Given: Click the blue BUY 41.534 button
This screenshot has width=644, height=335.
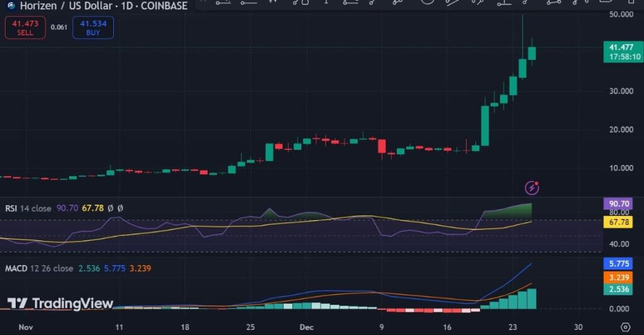Looking at the screenshot, I should (93, 28).
